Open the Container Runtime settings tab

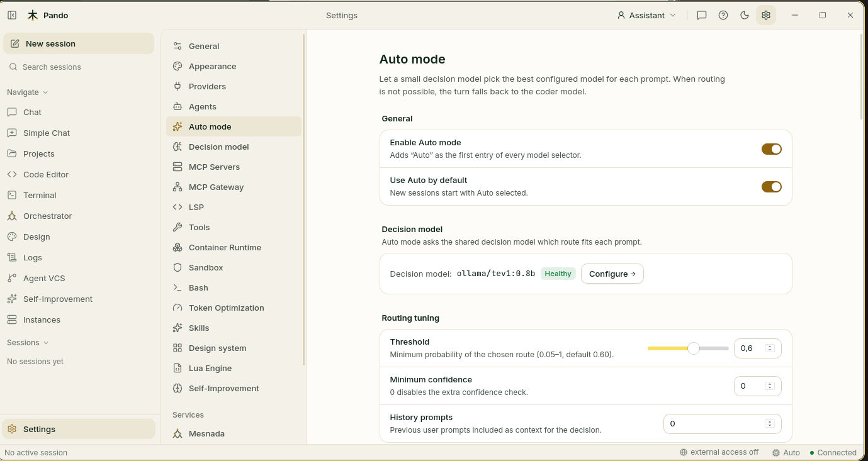click(234, 247)
